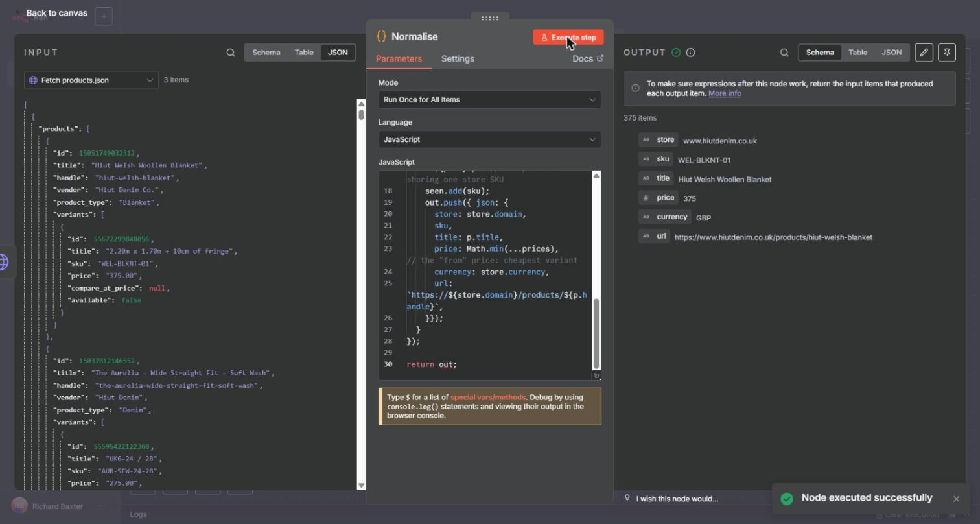Click the 375 items count
Image resolution: width=980 pixels, height=524 pixels.
click(x=640, y=118)
